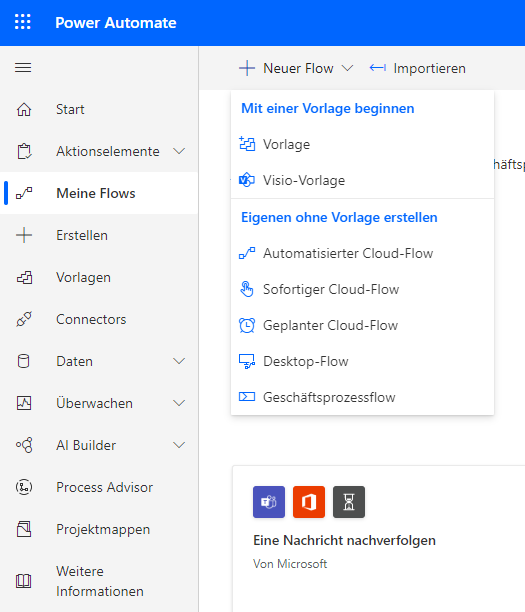525x612 pixels.
Task: Click the Process Advisor icon
Action: click(24, 487)
